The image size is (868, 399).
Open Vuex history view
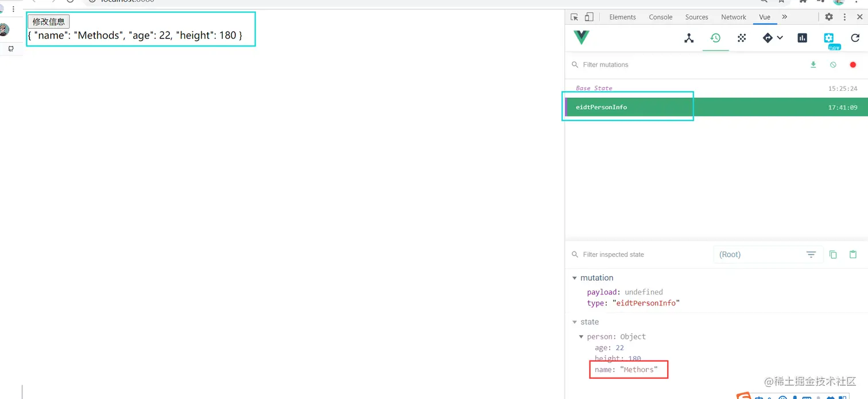[x=715, y=38]
